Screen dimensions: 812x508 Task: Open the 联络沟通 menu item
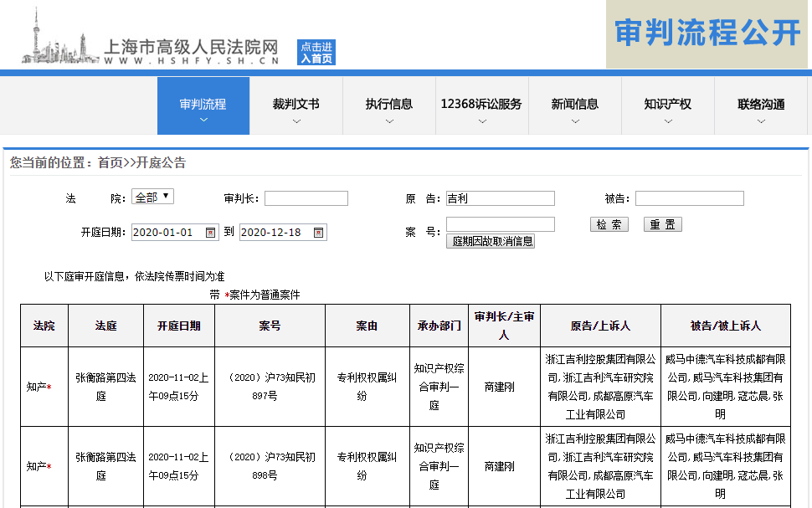tap(761, 105)
